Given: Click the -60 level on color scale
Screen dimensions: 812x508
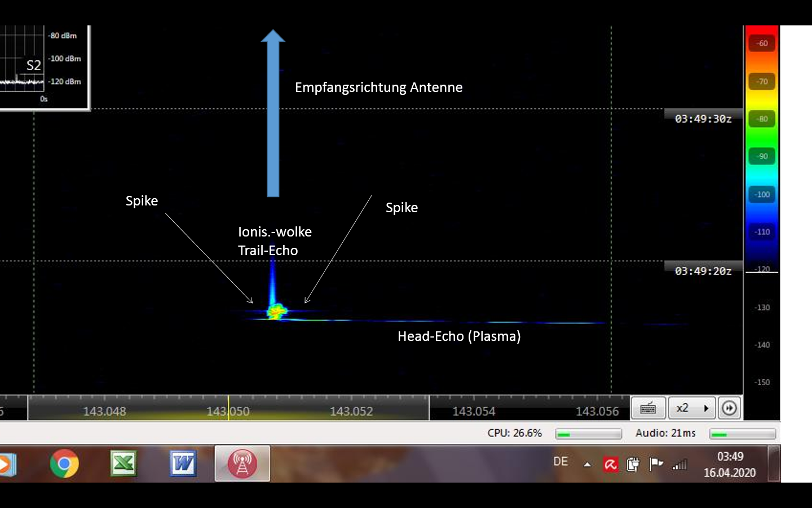Looking at the screenshot, I should coord(762,43).
